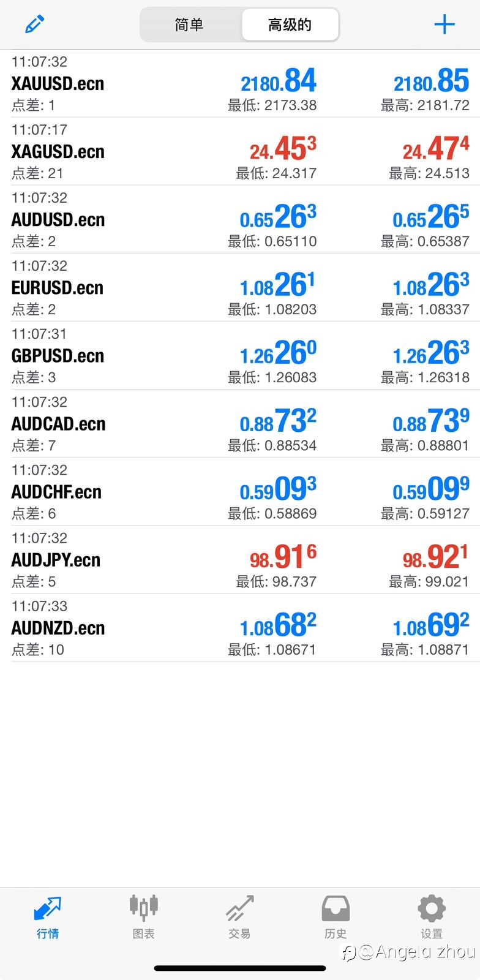
Task: Open the 设置 settings gear icon
Action: pos(432,908)
